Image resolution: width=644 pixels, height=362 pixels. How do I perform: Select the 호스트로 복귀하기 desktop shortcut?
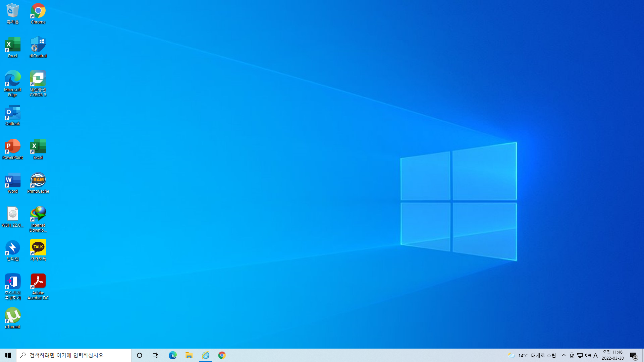13,287
